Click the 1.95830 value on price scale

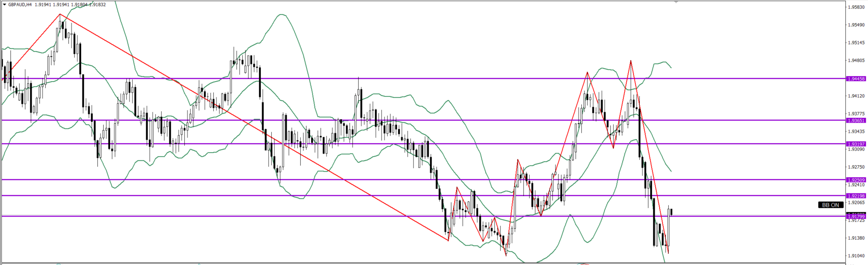click(x=856, y=7)
